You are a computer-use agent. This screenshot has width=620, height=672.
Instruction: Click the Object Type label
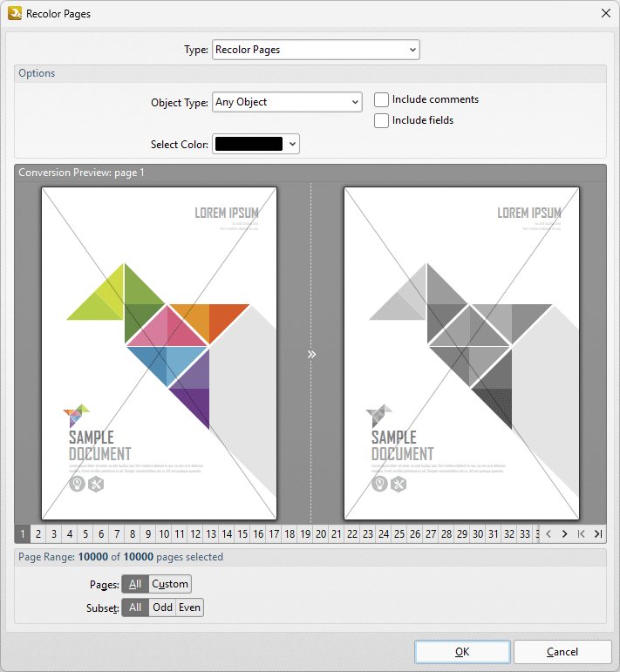pos(180,103)
